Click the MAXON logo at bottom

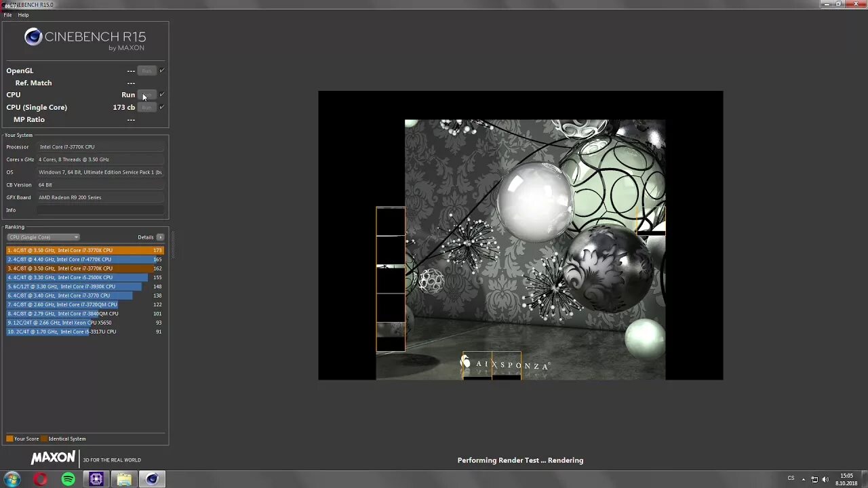click(53, 458)
